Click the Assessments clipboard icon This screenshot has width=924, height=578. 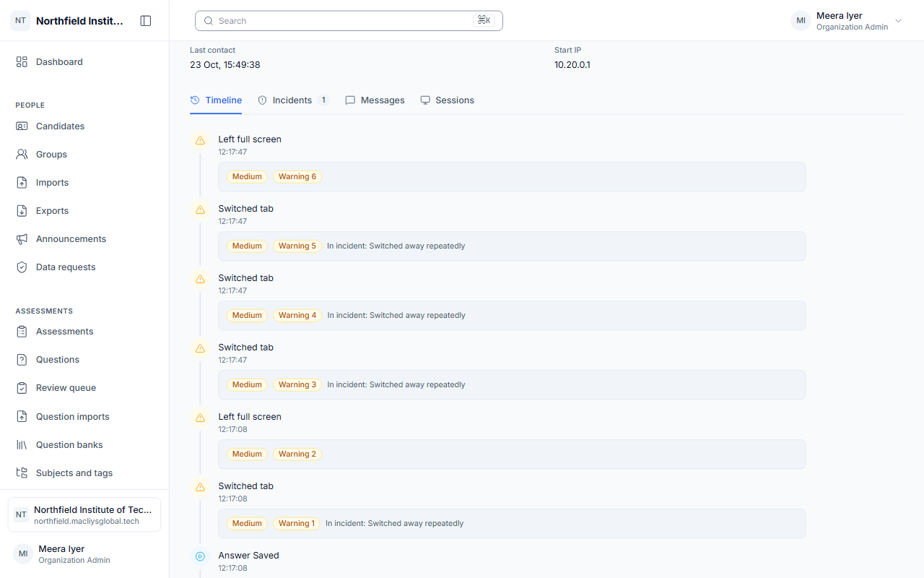click(22, 332)
